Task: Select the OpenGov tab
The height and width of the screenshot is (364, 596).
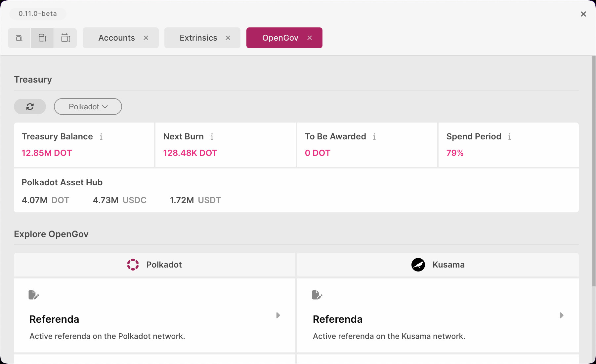Action: [280, 38]
